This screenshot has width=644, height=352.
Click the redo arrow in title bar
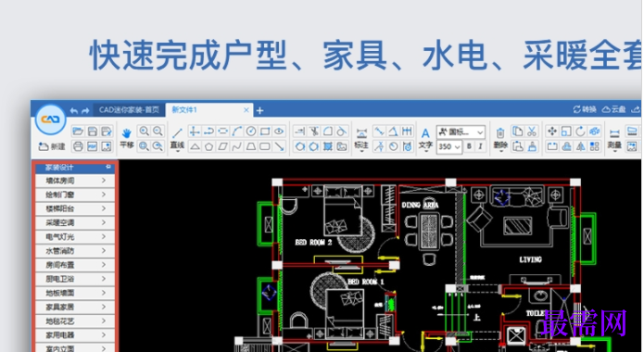(x=85, y=110)
